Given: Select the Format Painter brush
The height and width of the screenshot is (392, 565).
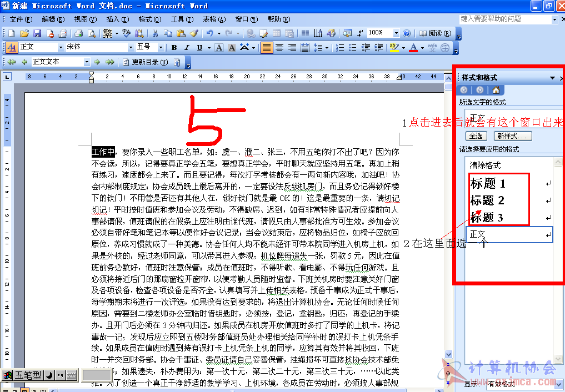Looking at the screenshot, I should point(194,33).
